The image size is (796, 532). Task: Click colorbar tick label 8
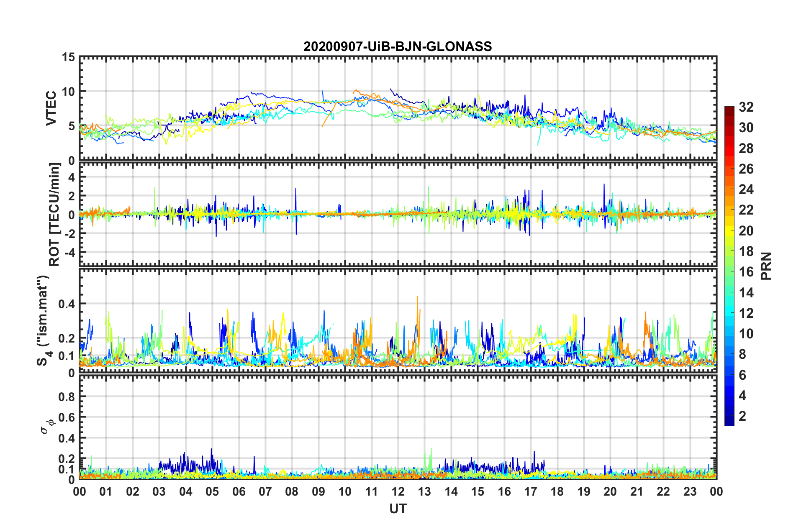742,354
